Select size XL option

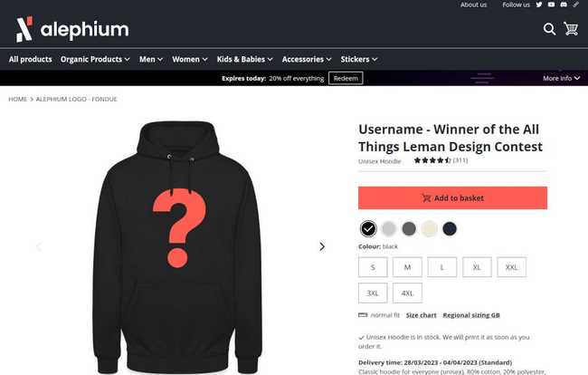coord(477,267)
